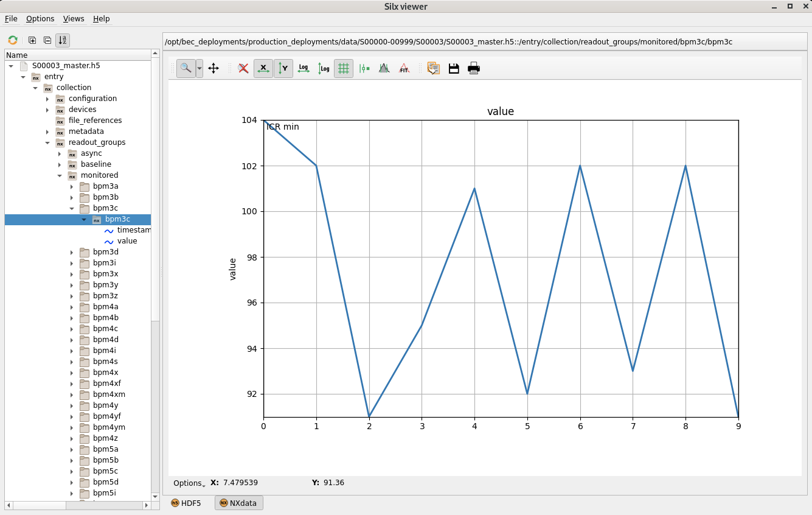Print the plot
The image size is (812, 515).
[x=474, y=68]
